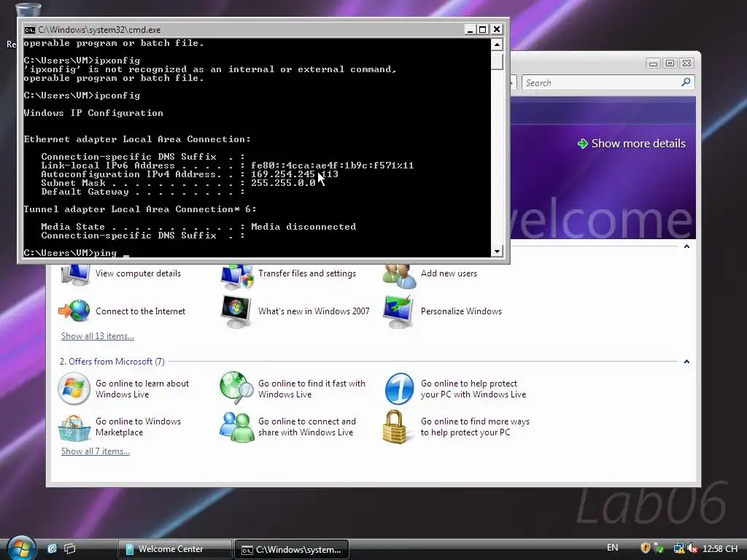Click Transfer files and settings label

pos(307,273)
